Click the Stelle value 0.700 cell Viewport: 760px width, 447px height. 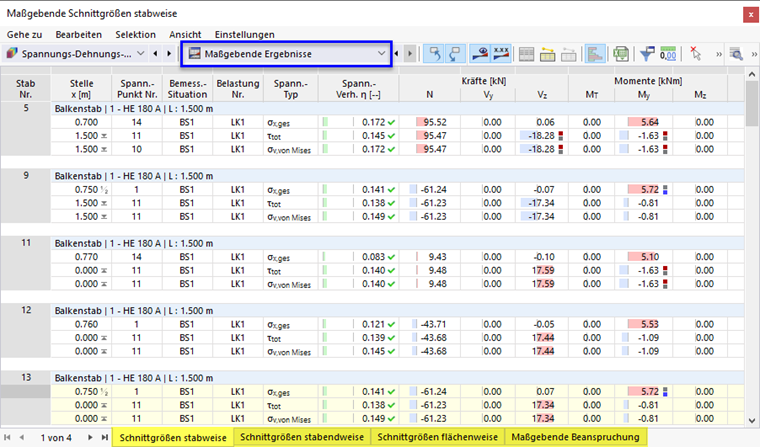pyautogui.click(x=81, y=122)
